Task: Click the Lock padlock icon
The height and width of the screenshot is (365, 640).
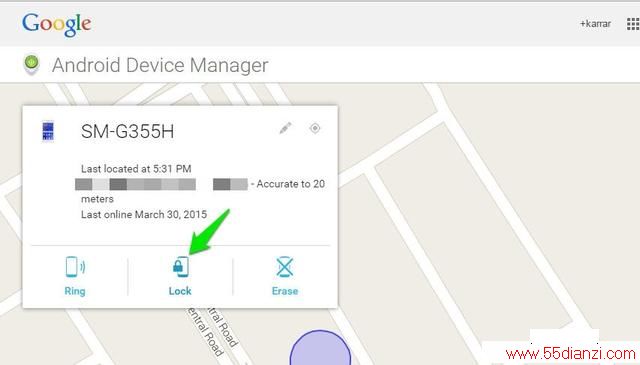Action: tap(180, 267)
